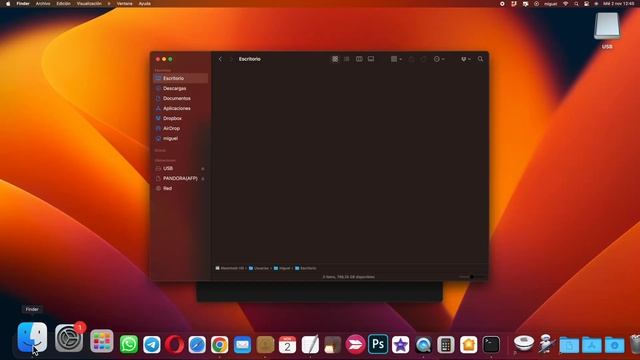Open Calendar from the Dock
This screenshot has height=360, width=640.
(x=287, y=344)
